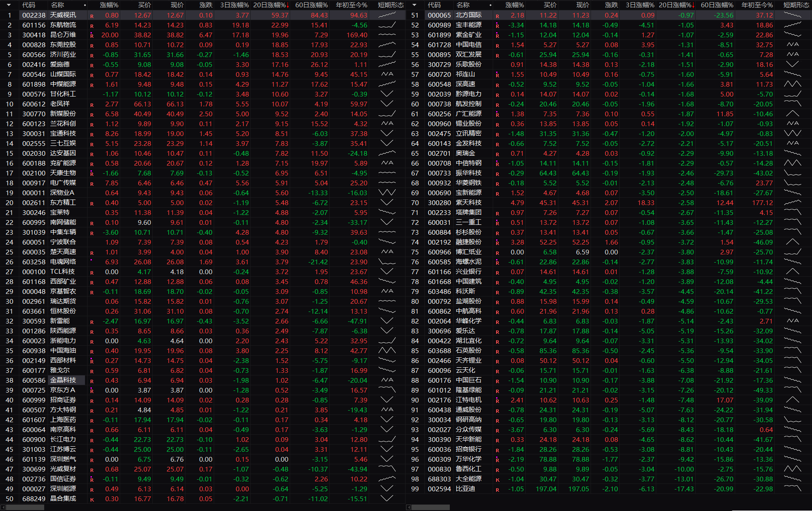The image size is (812, 511).
Task: Click the R marker beside 三一重工
Action: click(x=497, y=223)
